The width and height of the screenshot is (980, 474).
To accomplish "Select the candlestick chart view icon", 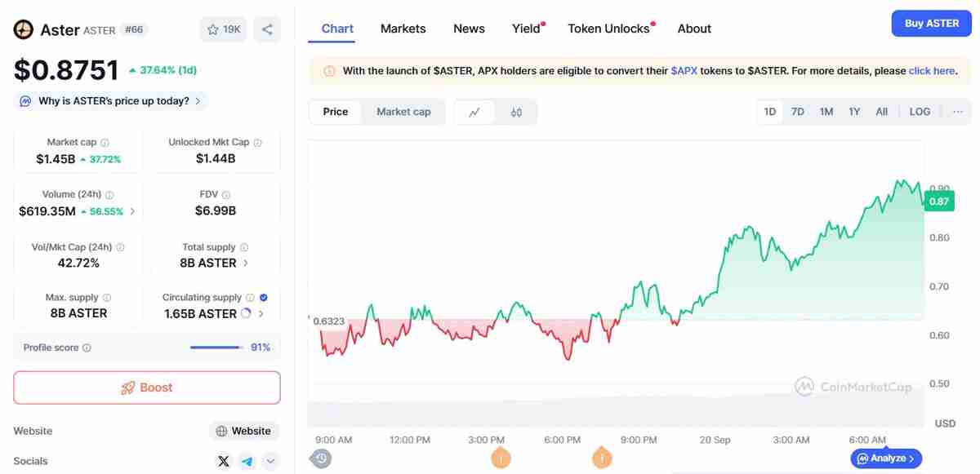I will (x=517, y=112).
